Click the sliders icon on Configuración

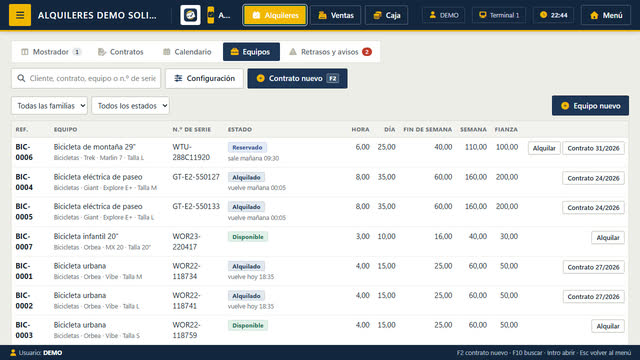[178, 78]
